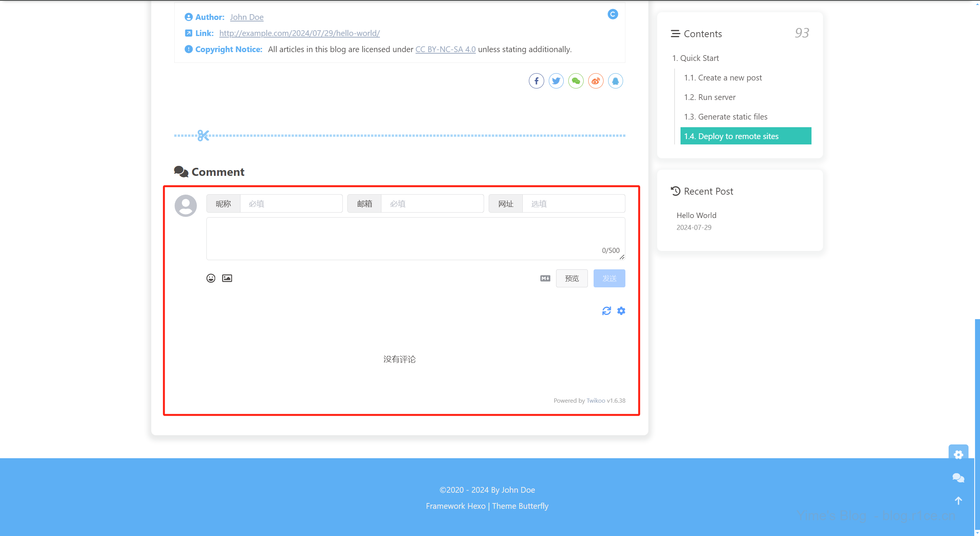Share post via Twitter icon
The height and width of the screenshot is (536, 980).
(x=556, y=81)
